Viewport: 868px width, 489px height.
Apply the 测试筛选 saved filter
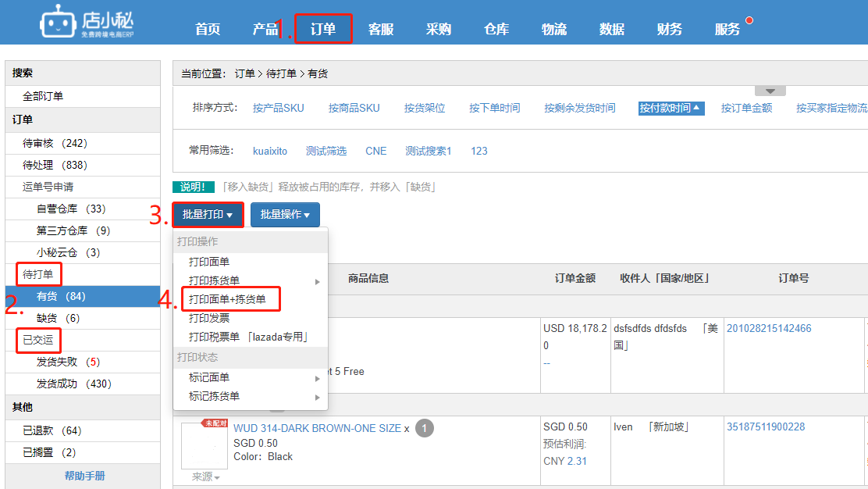[326, 152]
